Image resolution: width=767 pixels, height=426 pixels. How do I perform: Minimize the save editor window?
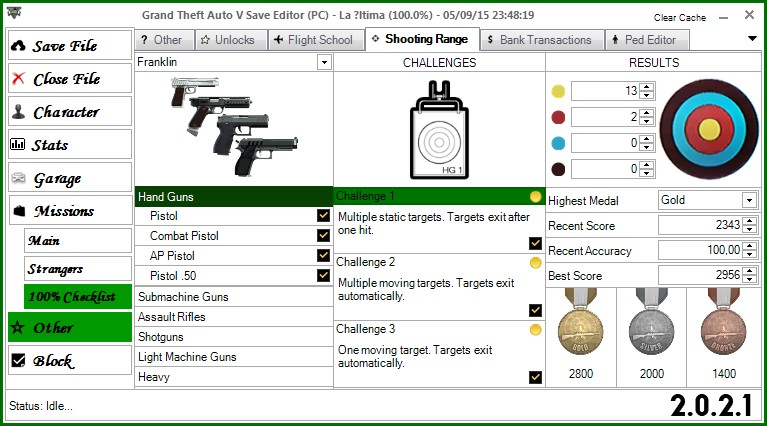[x=723, y=18]
